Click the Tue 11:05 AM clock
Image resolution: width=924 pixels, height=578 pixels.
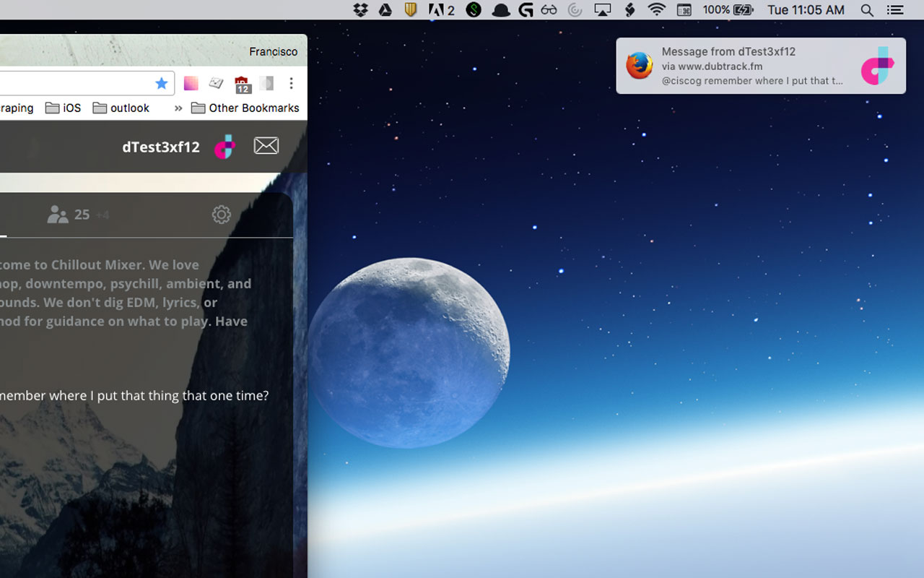point(806,10)
